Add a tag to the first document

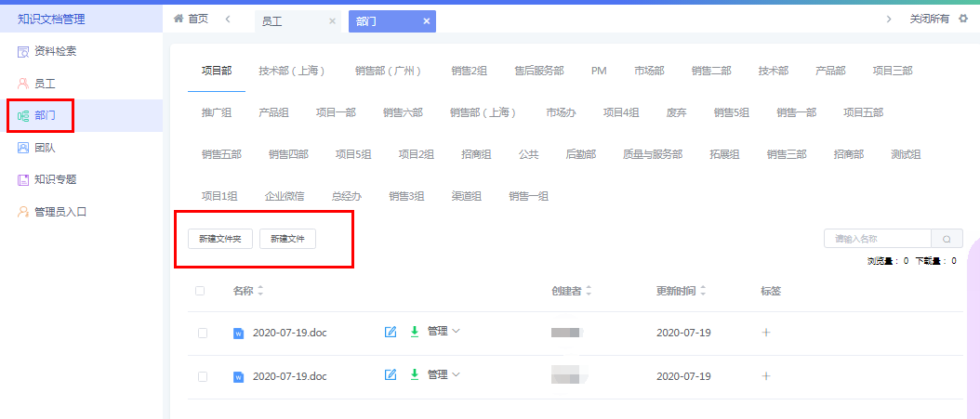[766, 332]
